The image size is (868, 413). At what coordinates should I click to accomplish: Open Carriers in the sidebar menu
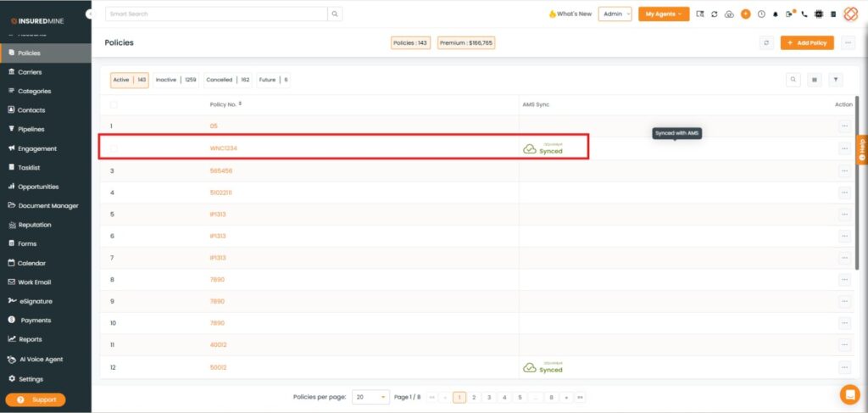point(36,72)
